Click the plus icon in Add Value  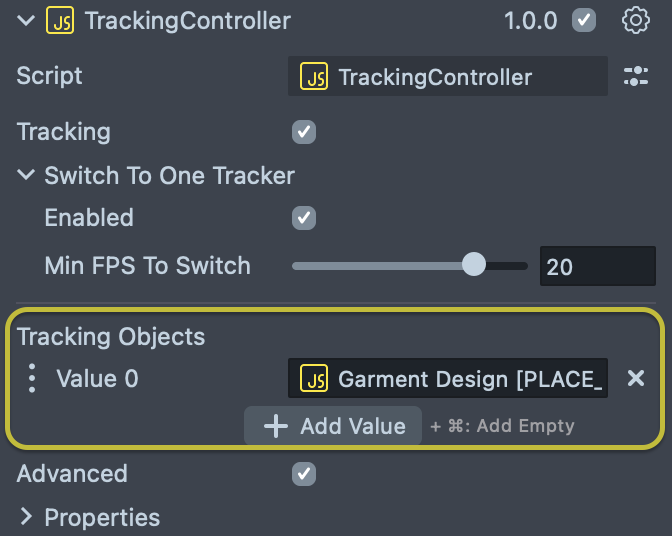click(x=276, y=426)
